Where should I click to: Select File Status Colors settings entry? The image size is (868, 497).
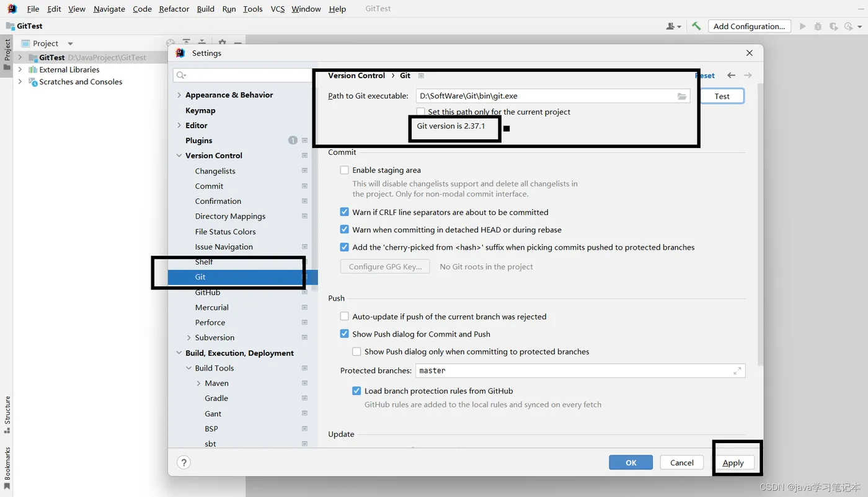(225, 232)
